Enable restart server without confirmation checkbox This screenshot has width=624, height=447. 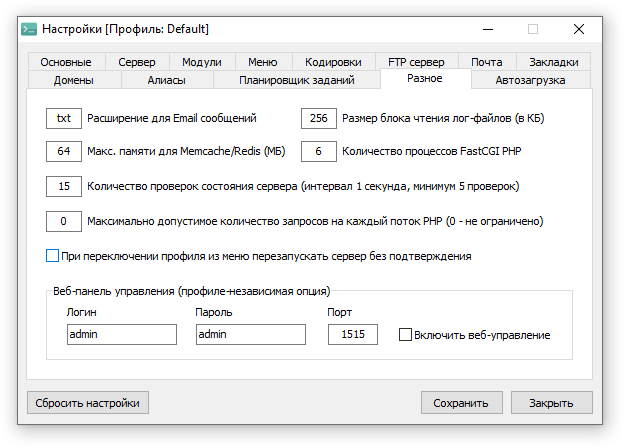[53, 256]
